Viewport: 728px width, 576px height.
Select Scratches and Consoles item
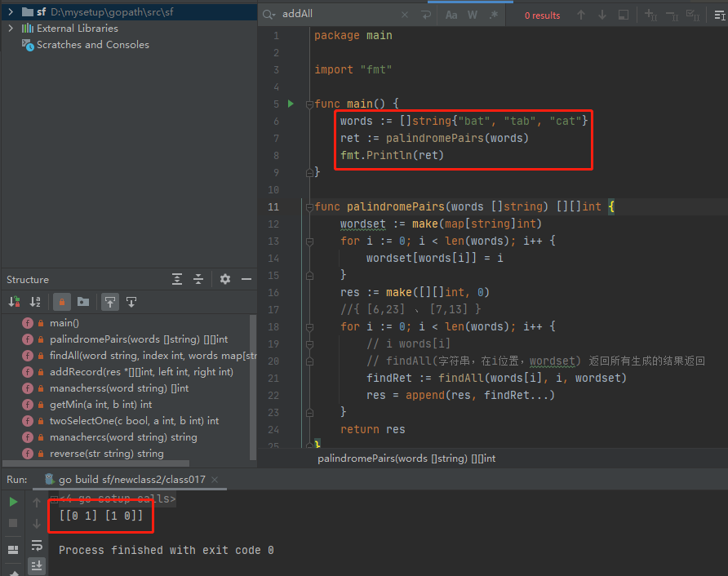93,45
